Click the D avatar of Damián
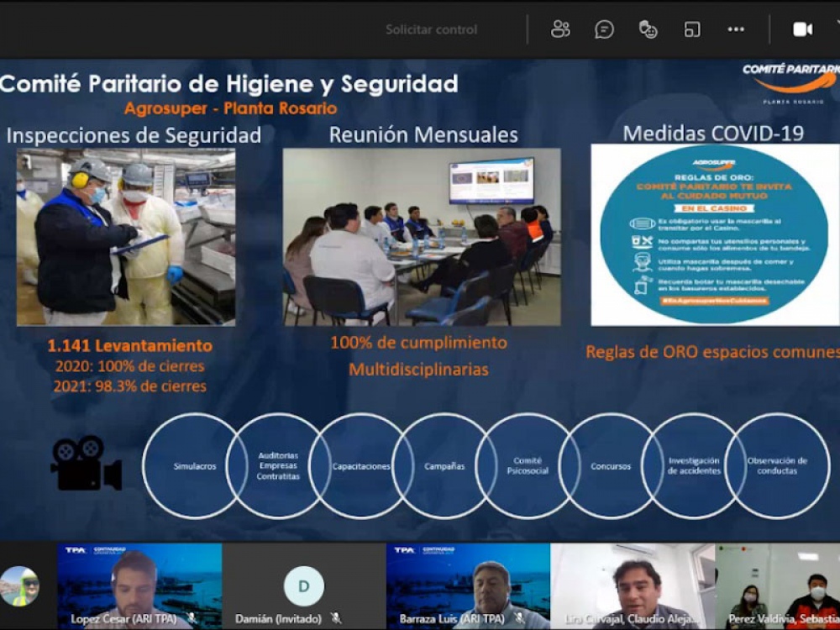Image resolution: width=840 pixels, height=630 pixels. click(304, 586)
